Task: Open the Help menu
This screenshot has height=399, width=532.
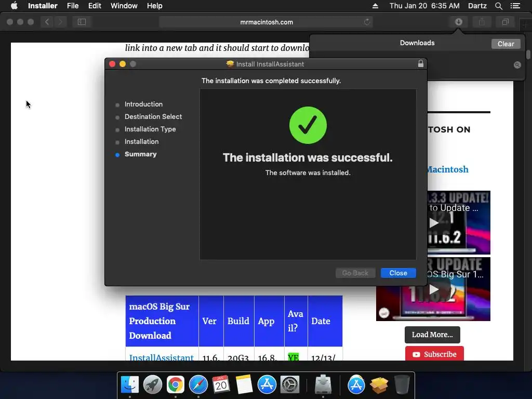Action: [x=154, y=6]
